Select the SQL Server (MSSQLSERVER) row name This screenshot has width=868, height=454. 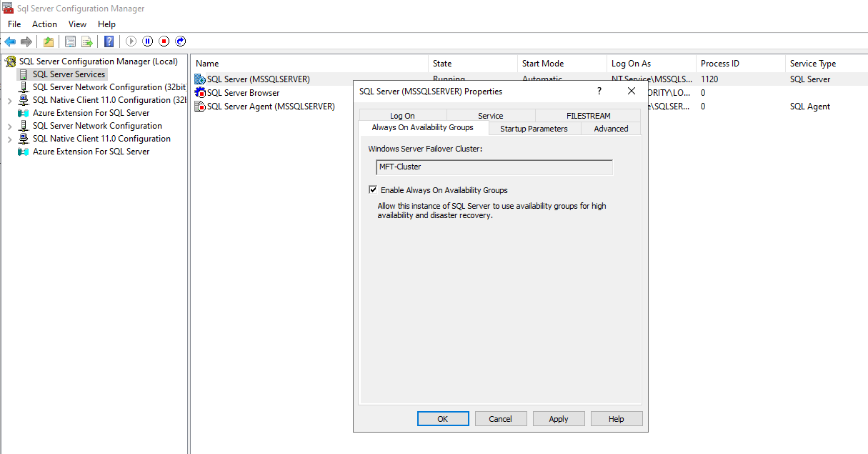click(x=259, y=79)
